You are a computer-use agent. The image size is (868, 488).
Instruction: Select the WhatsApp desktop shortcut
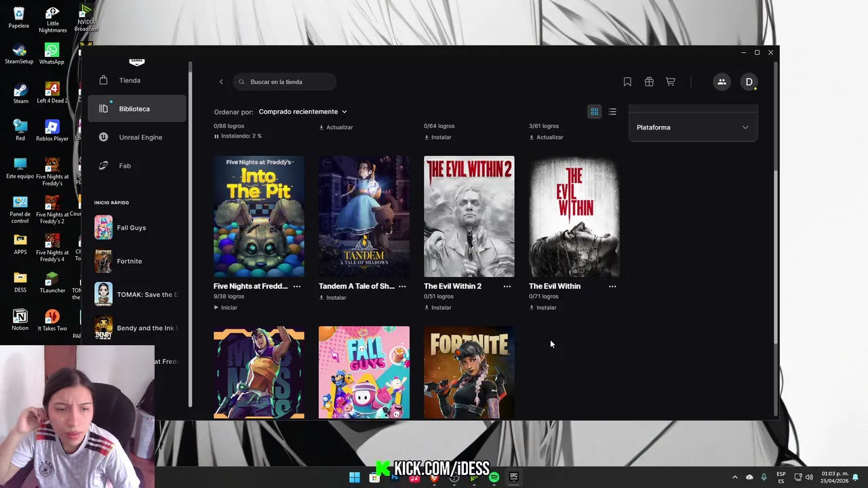52,54
